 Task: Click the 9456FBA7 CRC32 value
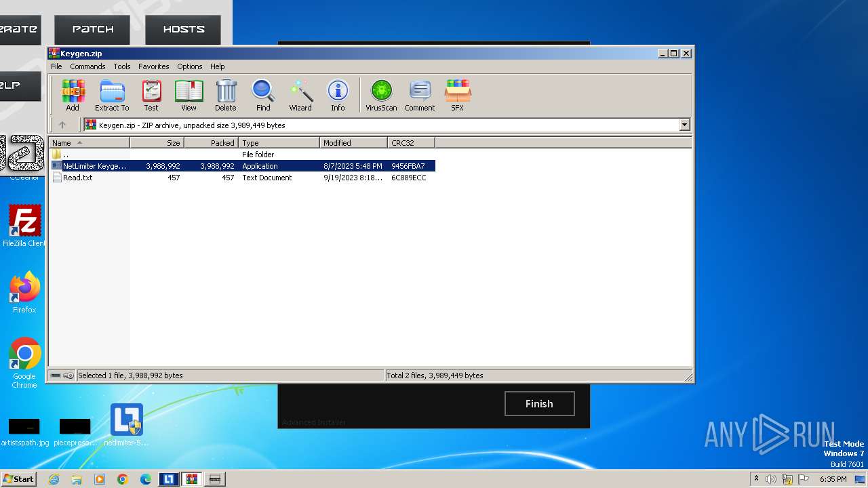click(408, 166)
